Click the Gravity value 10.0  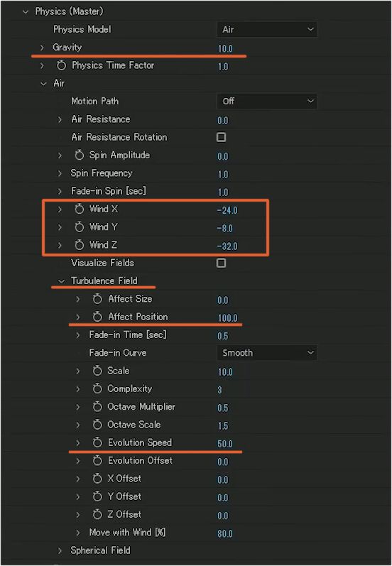tap(225, 49)
